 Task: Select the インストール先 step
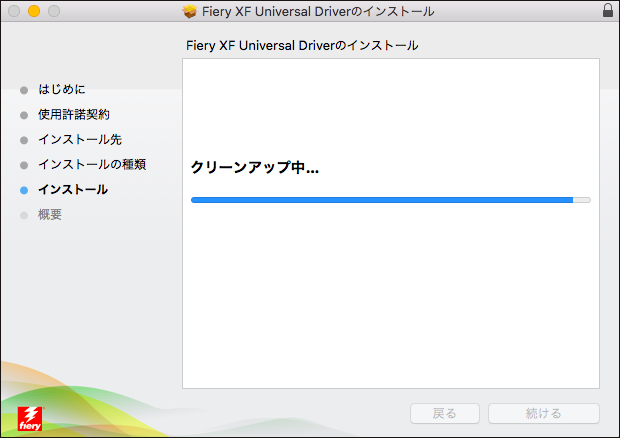80,140
